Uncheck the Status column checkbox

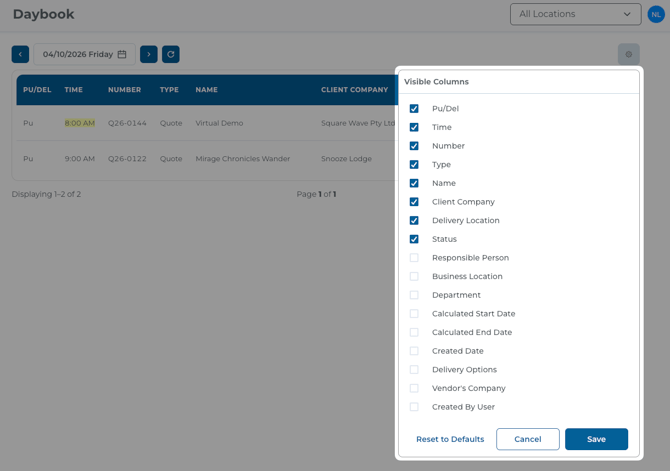[x=414, y=239]
